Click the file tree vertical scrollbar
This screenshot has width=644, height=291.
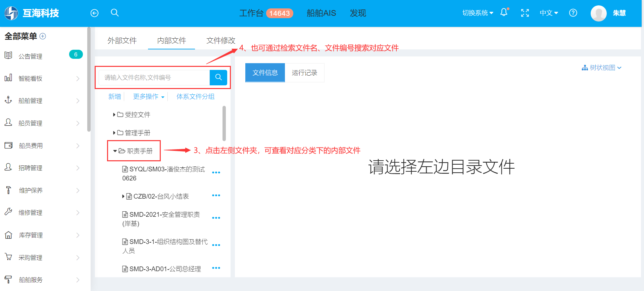[x=224, y=123]
